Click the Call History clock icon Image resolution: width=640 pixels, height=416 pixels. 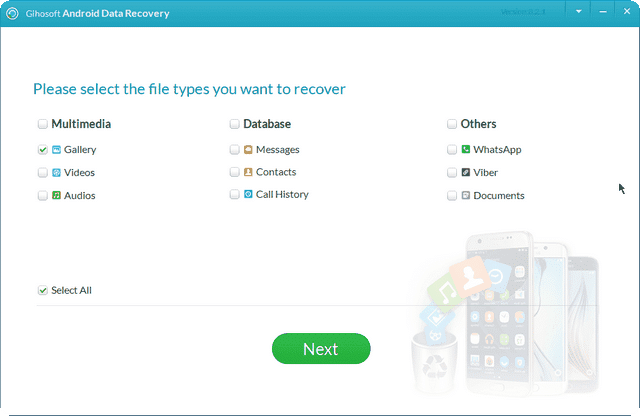pyautogui.click(x=248, y=194)
